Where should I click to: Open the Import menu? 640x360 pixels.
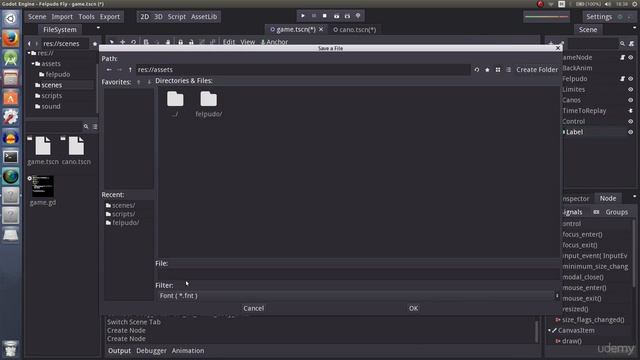tap(62, 17)
